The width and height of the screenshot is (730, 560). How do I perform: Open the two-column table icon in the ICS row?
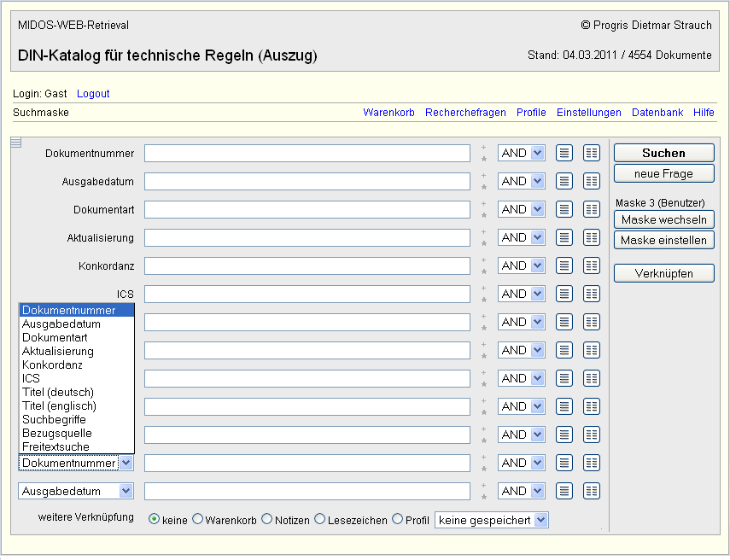pyautogui.click(x=592, y=294)
